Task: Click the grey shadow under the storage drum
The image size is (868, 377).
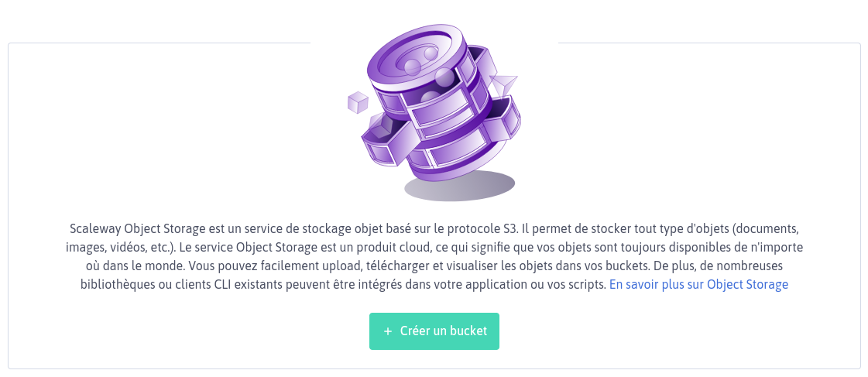Action: coord(459,186)
